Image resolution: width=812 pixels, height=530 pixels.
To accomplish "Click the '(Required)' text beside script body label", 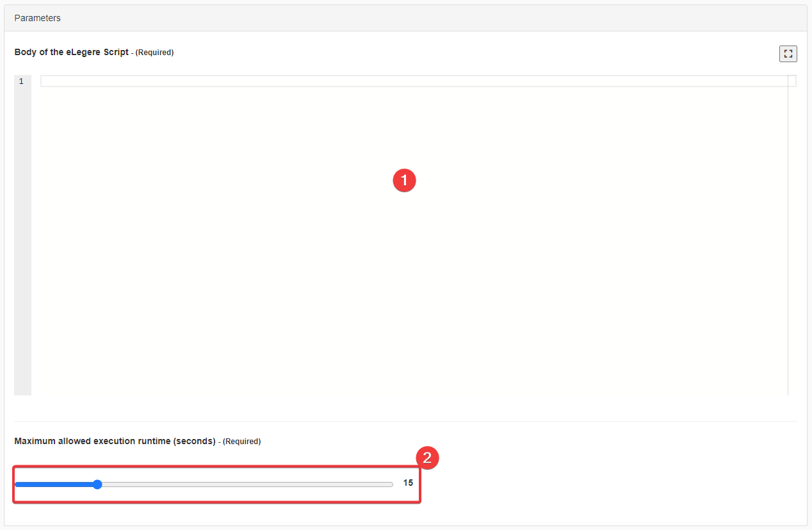I will [x=154, y=53].
